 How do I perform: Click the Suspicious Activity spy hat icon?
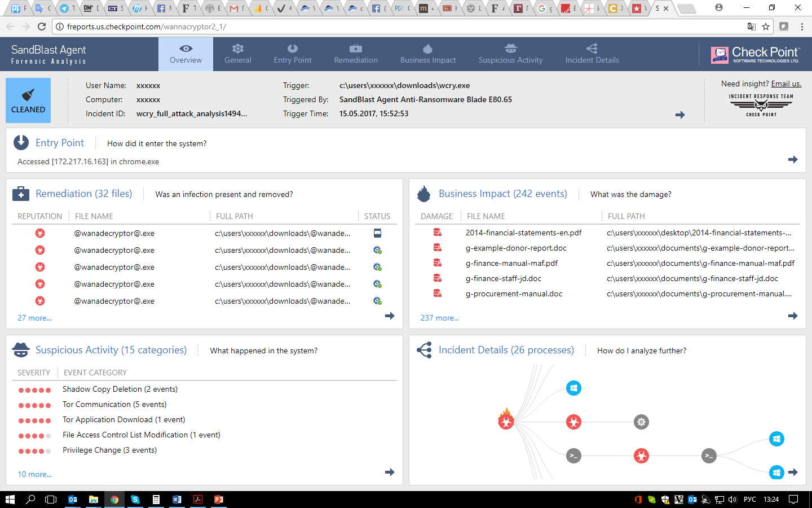tap(21, 350)
